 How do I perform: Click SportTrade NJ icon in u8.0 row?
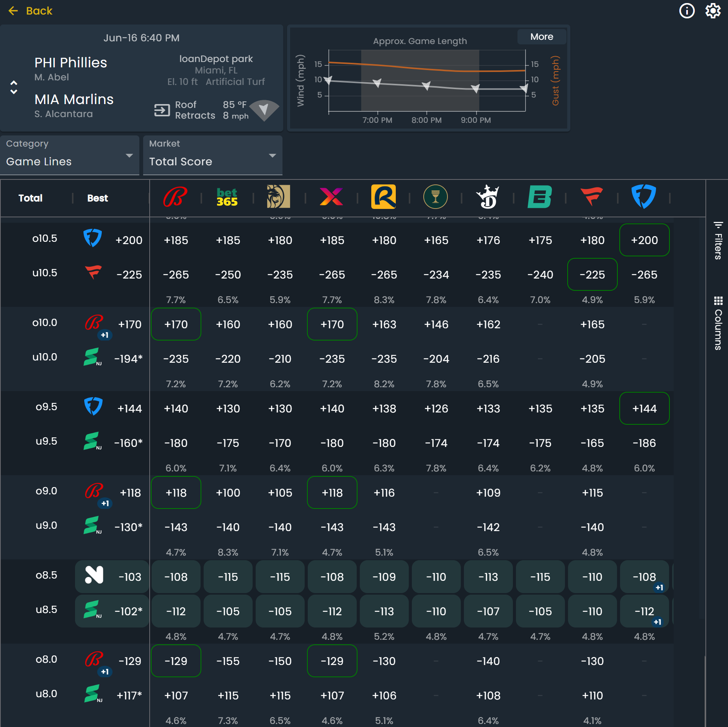(x=93, y=694)
